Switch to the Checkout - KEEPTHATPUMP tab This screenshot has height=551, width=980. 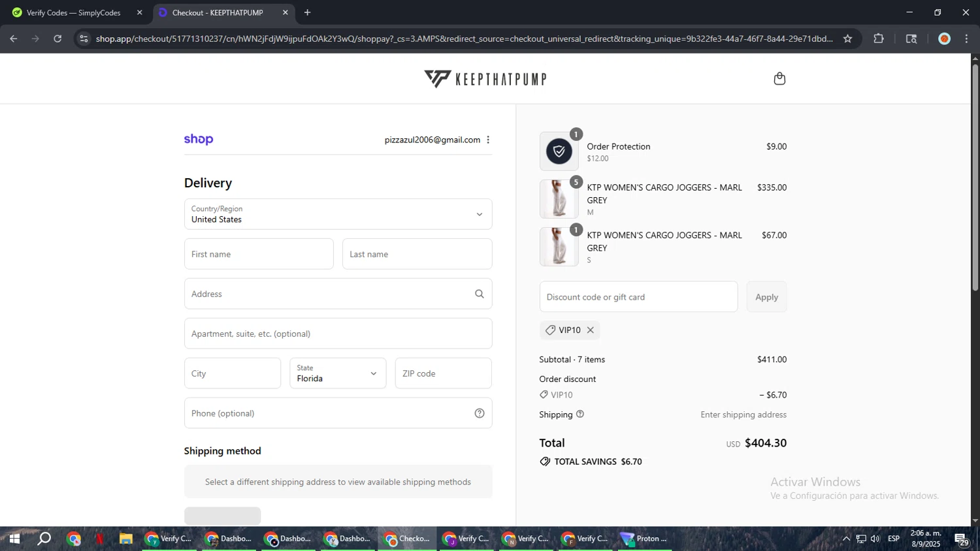pyautogui.click(x=223, y=12)
